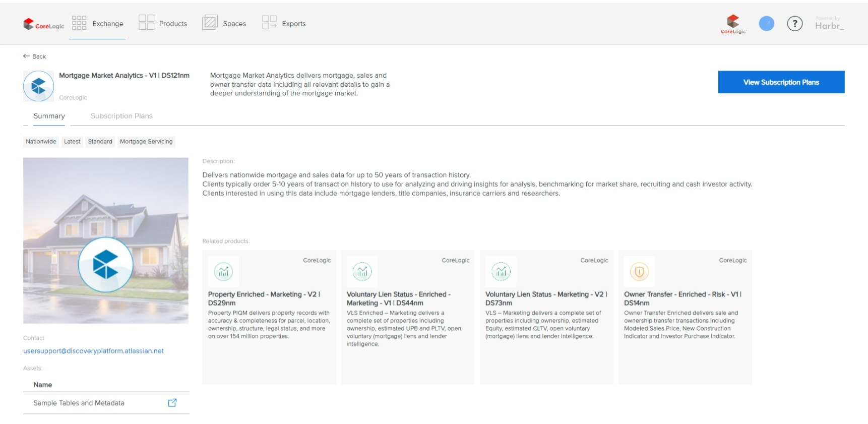The image size is (868, 424).
Task: Click the Name column header in Assets
Action: click(x=43, y=385)
